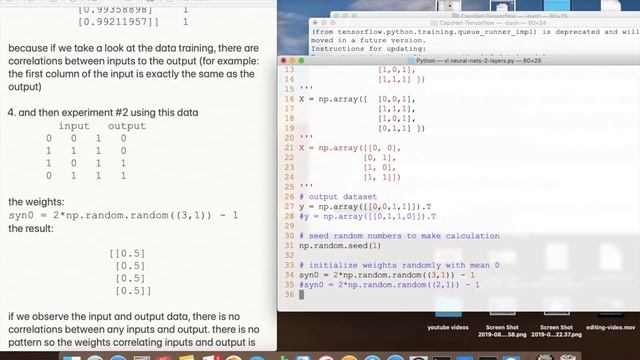The height and width of the screenshot is (360, 640).
Task: Click line 31 "np.random.seed(1)"
Action: click(340, 246)
